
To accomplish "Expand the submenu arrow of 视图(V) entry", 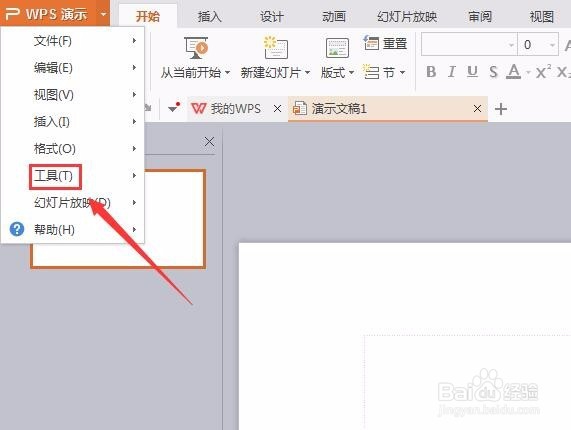I will pyautogui.click(x=134, y=94).
